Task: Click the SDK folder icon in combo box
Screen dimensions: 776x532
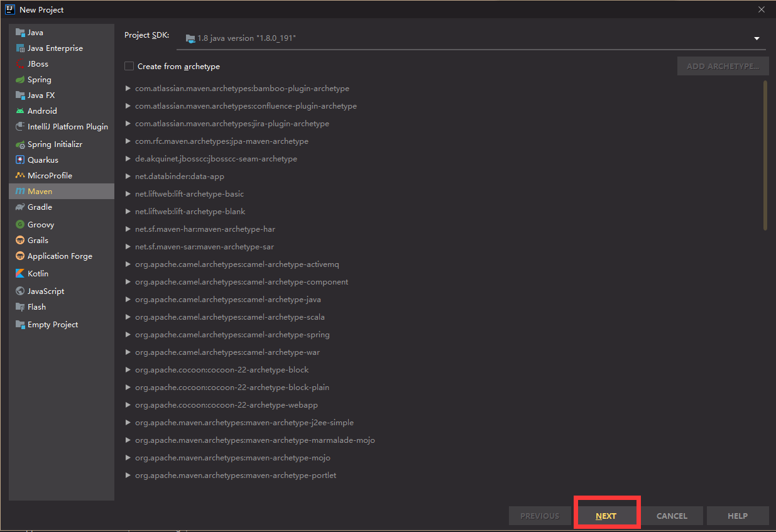Action: (190, 39)
